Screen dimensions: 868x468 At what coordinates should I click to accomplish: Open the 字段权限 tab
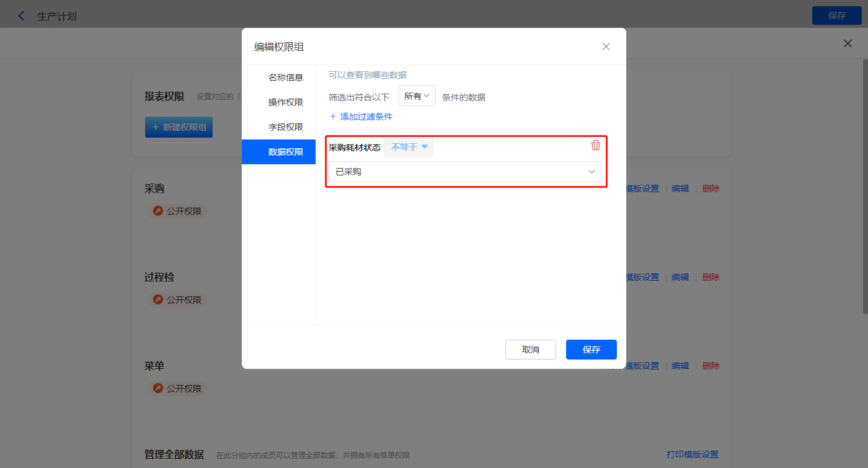[285, 127]
